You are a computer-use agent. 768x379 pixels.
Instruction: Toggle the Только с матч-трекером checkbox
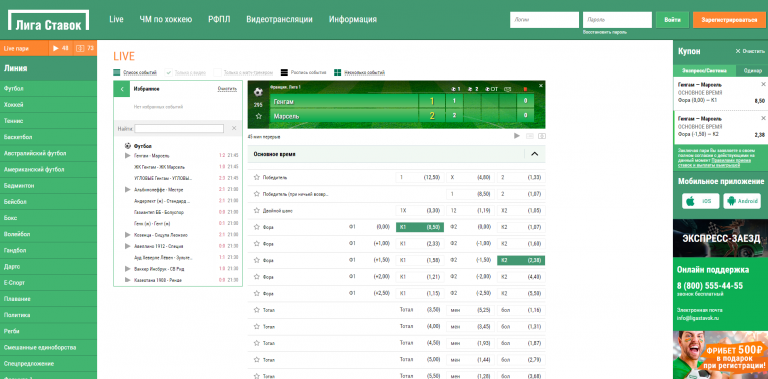[x=217, y=72]
